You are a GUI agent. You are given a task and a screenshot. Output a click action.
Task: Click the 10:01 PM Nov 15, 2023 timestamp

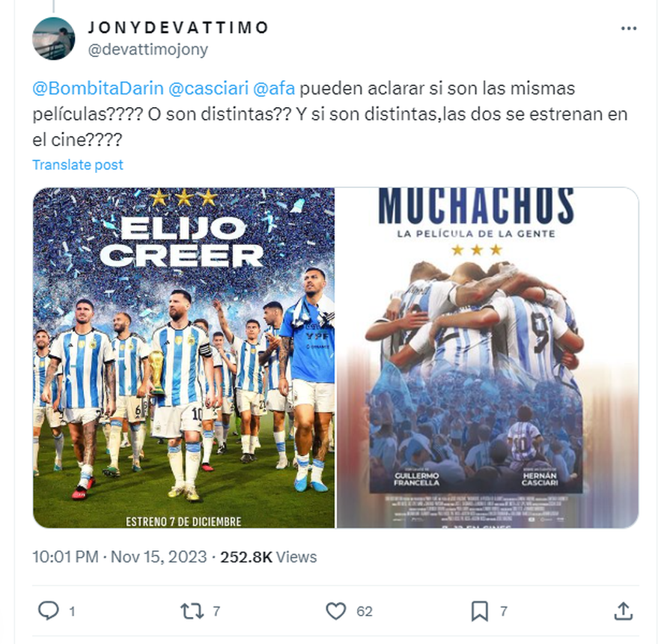click(120, 556)
